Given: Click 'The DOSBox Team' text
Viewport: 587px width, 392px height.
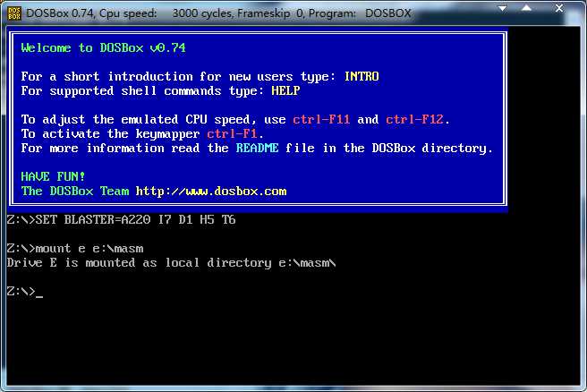Looking at the screenshot, I should coord(75,191).
